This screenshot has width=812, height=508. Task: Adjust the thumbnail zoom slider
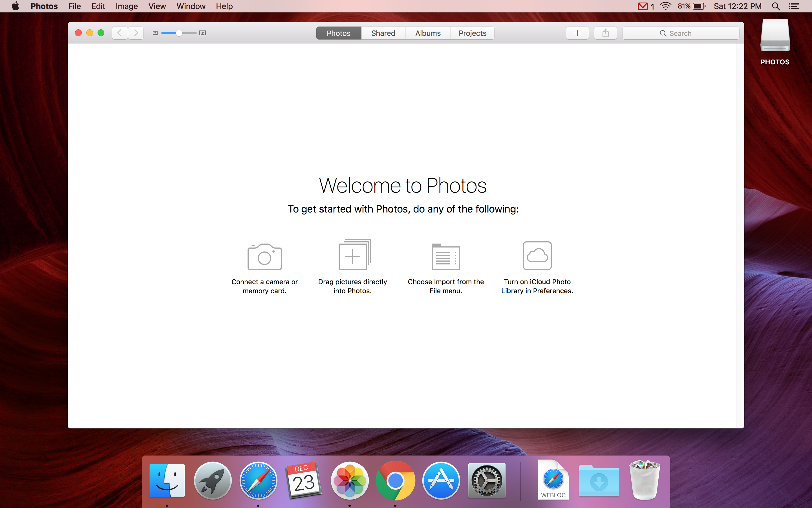point(179,33)
